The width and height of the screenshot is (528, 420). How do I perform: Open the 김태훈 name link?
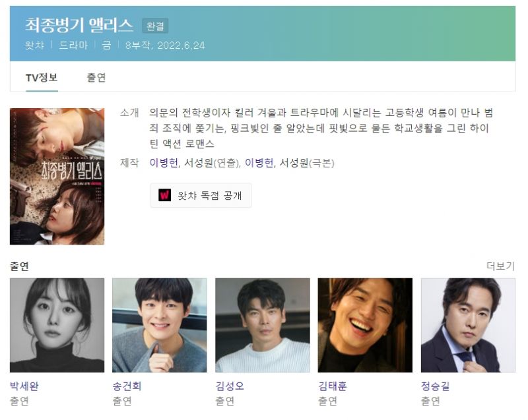click(333, 386)
